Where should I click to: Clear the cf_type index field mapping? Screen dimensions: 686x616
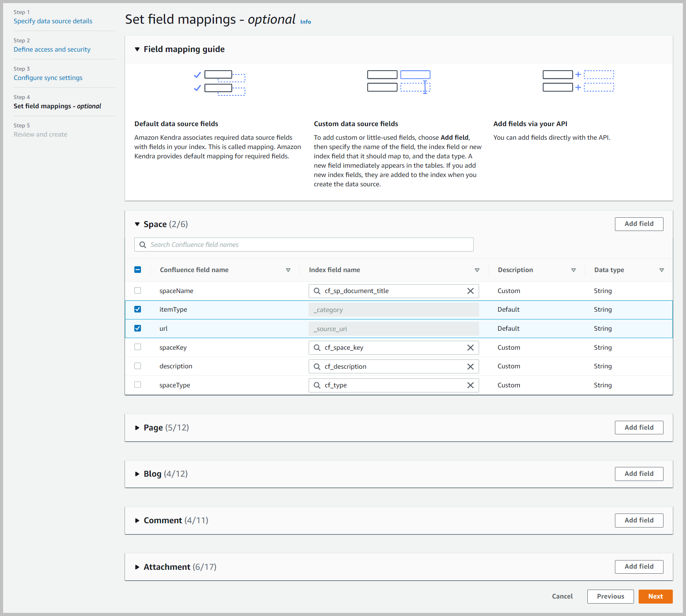pyautogui.click(x=471, y=385)
